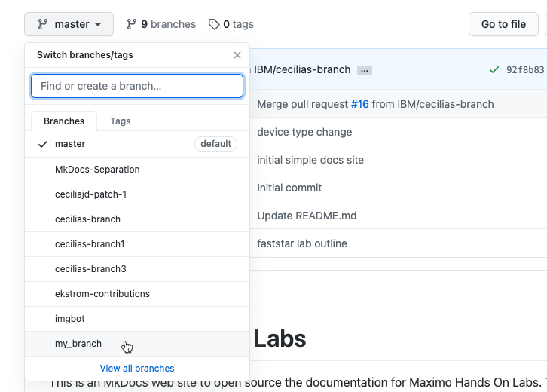547x392 pixels.
Task: Switch to MkDocs-Separation branch
Action: pyautogui.click(x=137, y=170)
